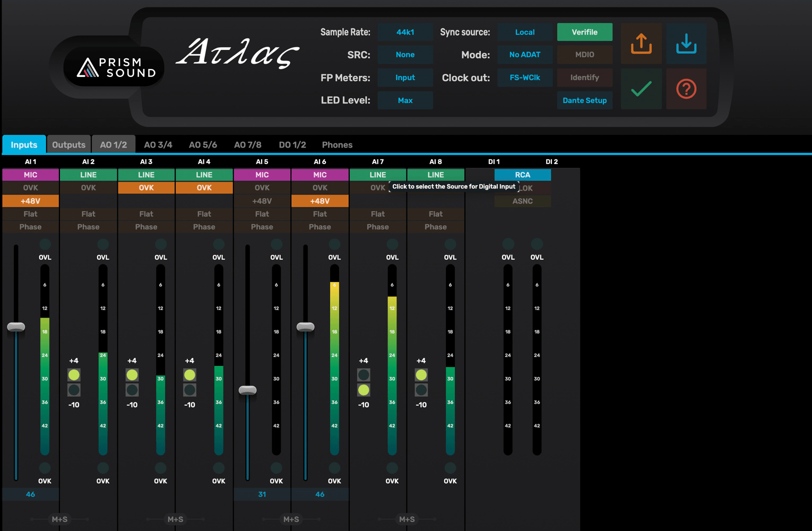The image size is (812, 531).
Task: Change AI 7 input type from LINE
Action: point(378,175)
